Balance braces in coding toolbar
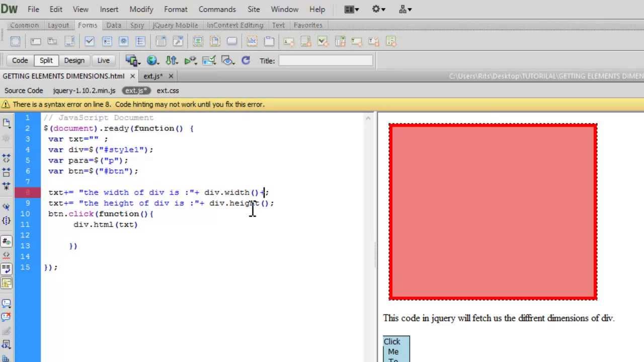The width and height of the screenshot is (644, 362). tap(6, 221)
